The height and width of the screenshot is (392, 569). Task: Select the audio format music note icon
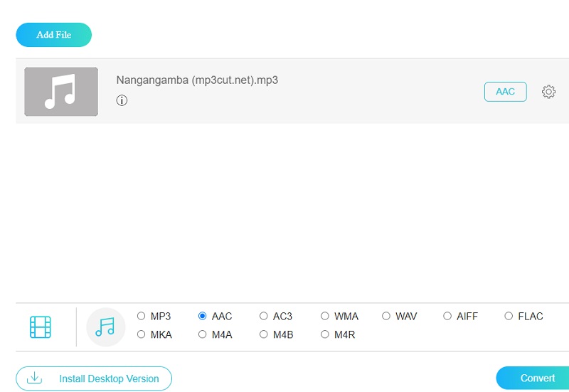105,327
